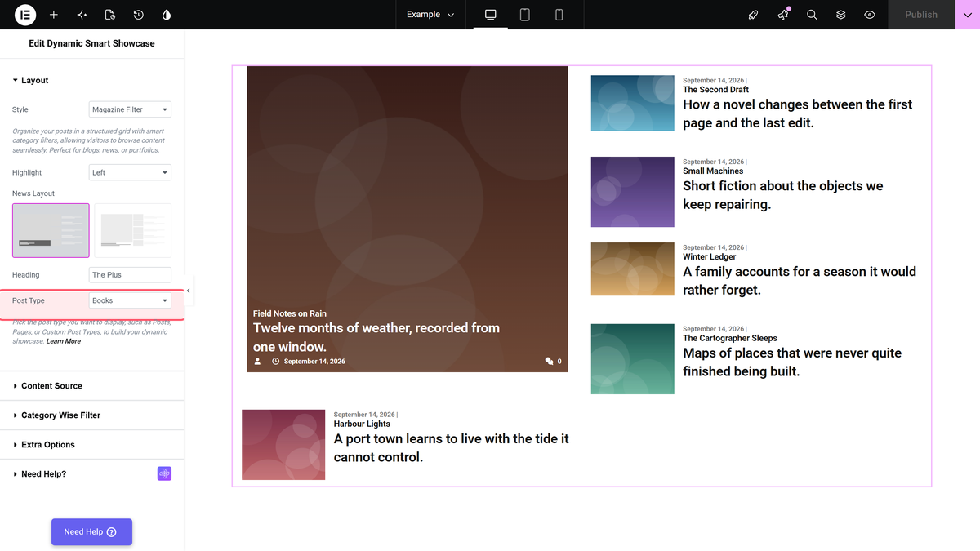Open the Highlight Left dropdown
The image size is (980, 551).
tap(130, 172)
